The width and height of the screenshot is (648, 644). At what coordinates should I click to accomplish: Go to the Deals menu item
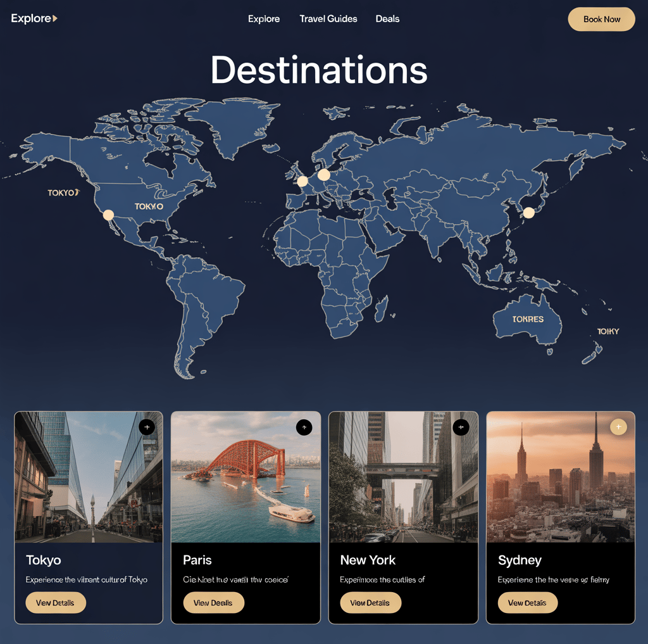coord(387,18)
